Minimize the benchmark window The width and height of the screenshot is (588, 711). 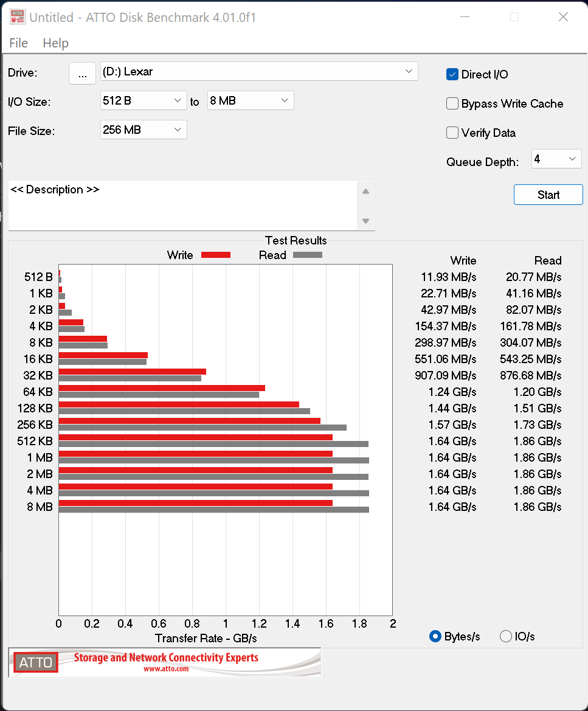pos(465,17)
